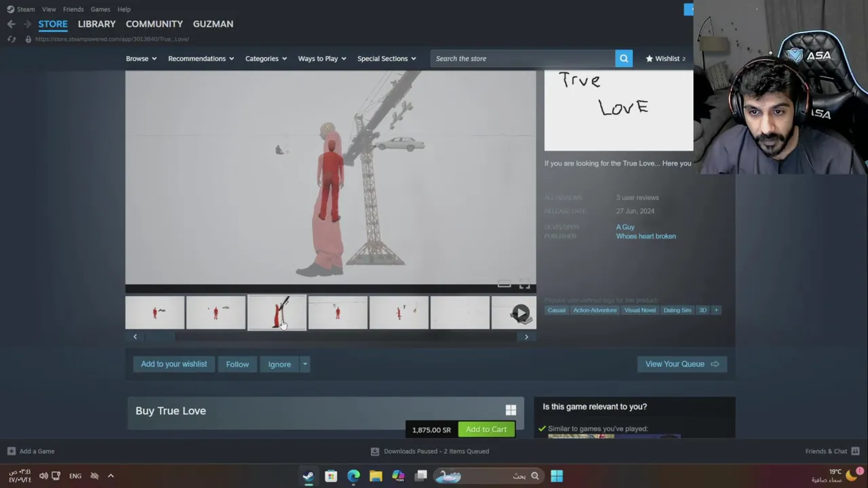The image size is (868, 488).
Task: Open the True Love capsule image
Action: (618, 110)
